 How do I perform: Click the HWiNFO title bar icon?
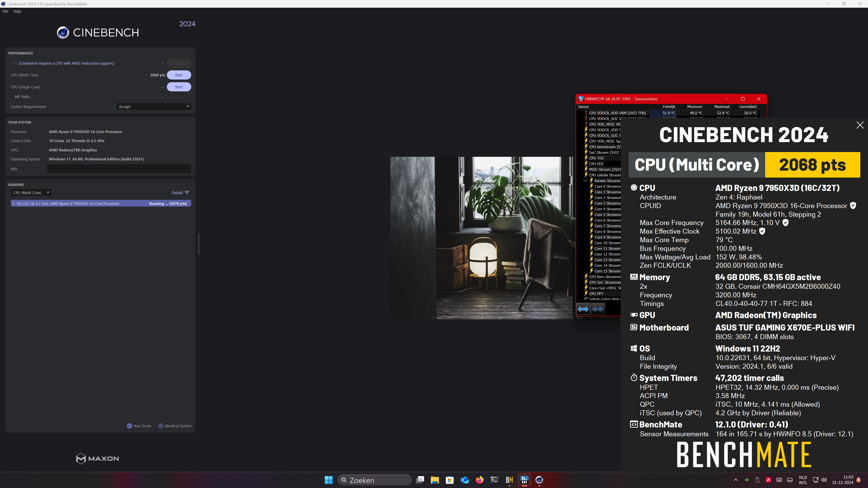click(581, 99)
